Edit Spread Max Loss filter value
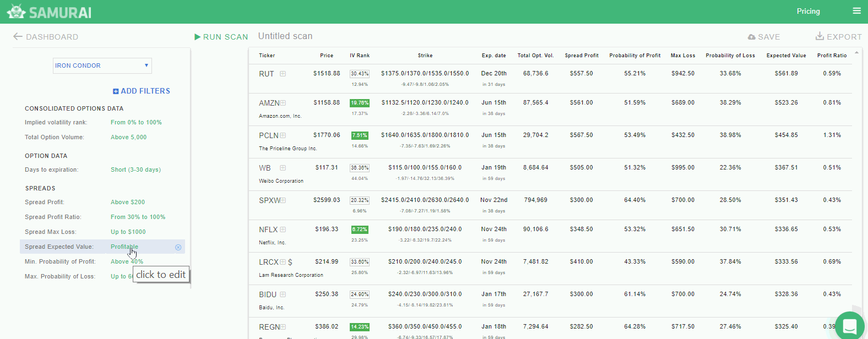Screen dimensions: 868x339 pyautogui.click(x=128, y=232)
